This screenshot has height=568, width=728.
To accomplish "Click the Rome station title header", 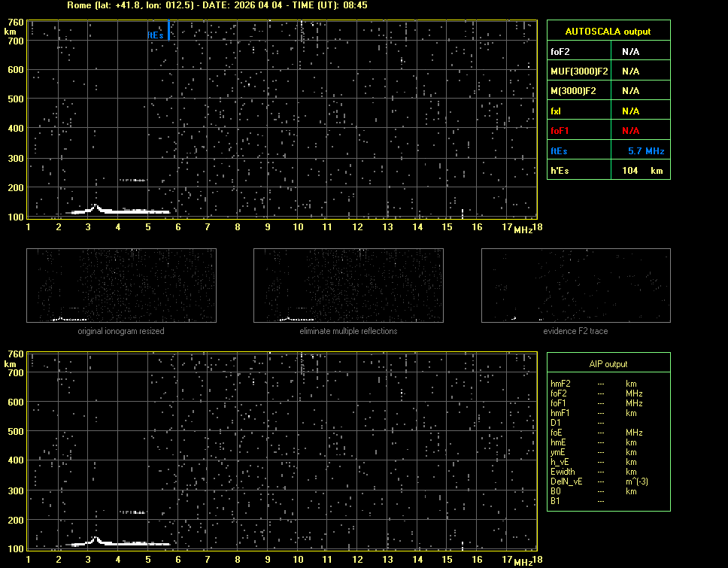I will [x=217, y=5].
